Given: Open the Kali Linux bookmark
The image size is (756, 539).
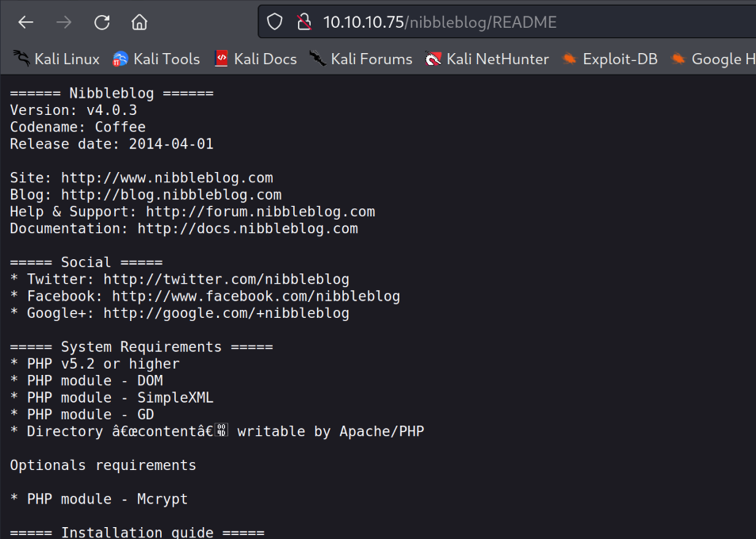Looking at the screenshot, I should (x=56, y=59).
